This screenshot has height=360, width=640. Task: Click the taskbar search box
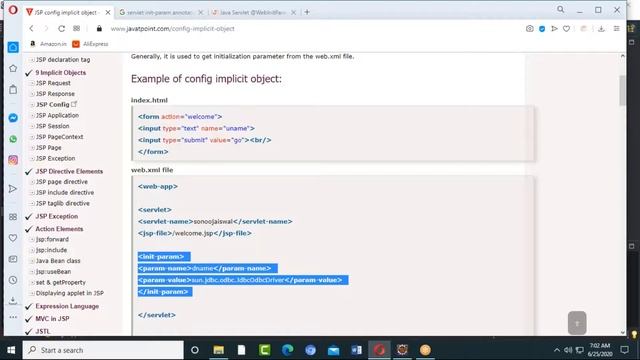pos(103,350)
